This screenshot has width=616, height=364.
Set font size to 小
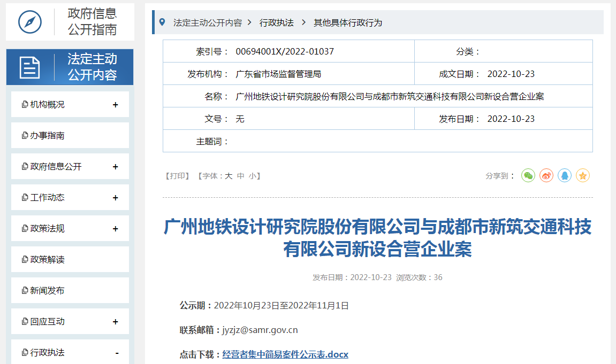click(x=253, y=176)
